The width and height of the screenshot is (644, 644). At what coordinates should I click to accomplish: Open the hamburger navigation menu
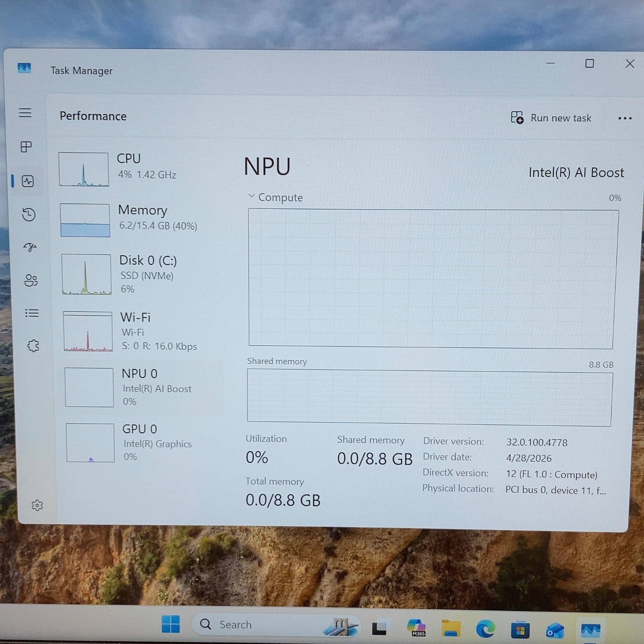pyautogui.click(x=25, y=113)
